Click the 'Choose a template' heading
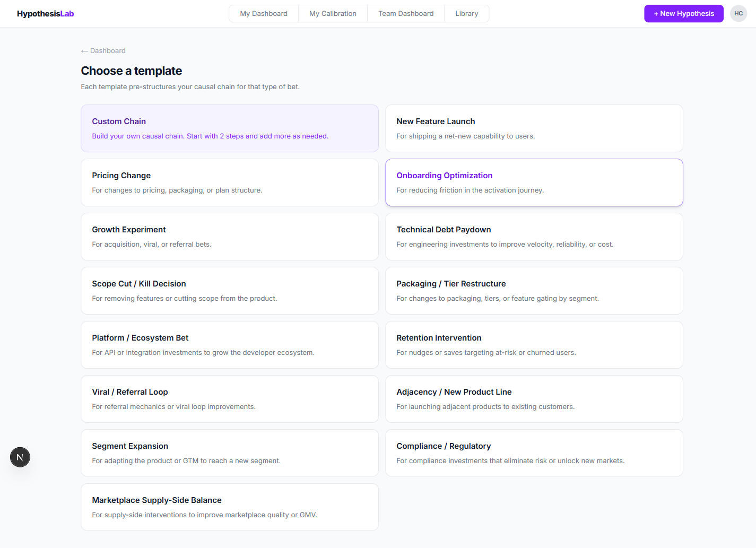 coord(132,71)
